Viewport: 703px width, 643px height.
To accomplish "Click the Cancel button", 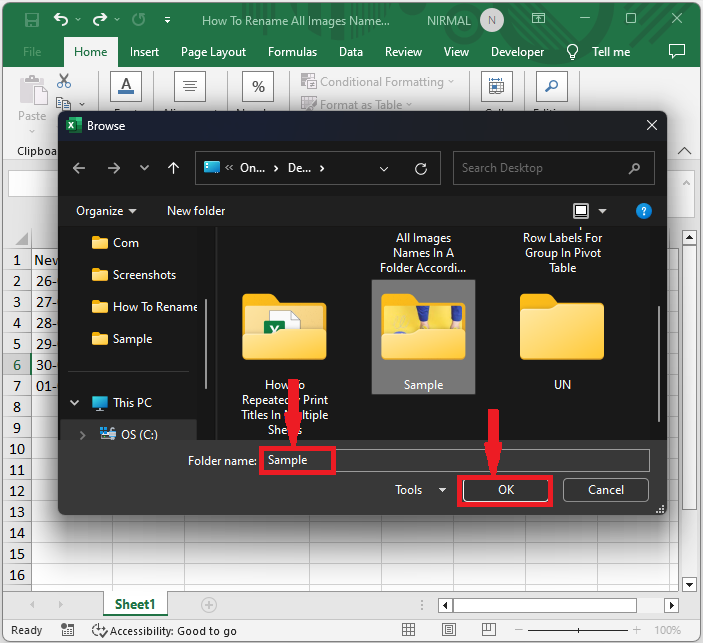I will click(x=605, y=490).
